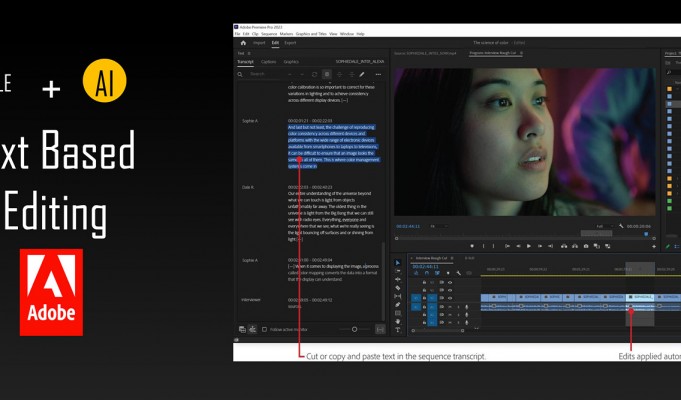This screenshot has width=681, height=400.
Task: Open the File menu
Action: (237, 34)
